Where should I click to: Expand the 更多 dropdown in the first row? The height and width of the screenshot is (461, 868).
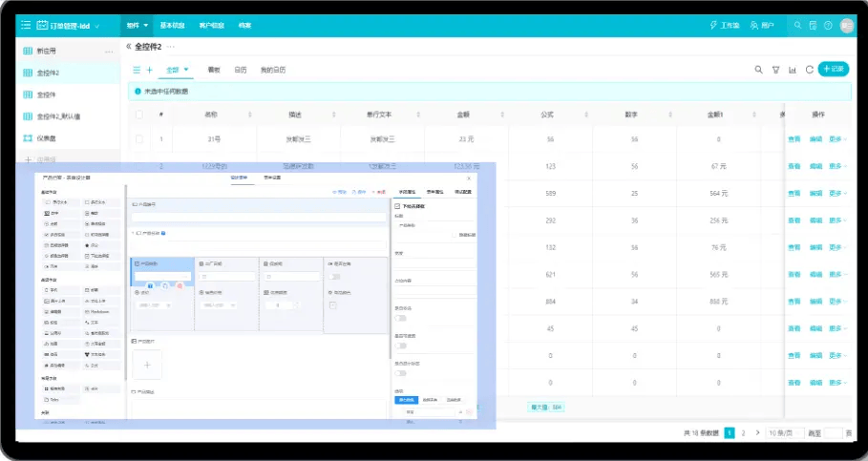[837, 139]
